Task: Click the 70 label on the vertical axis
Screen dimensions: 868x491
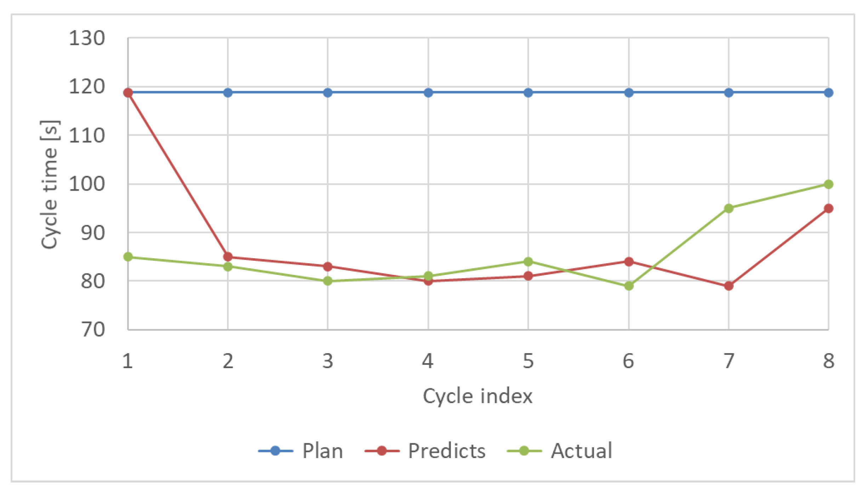Action: point(93,329)
